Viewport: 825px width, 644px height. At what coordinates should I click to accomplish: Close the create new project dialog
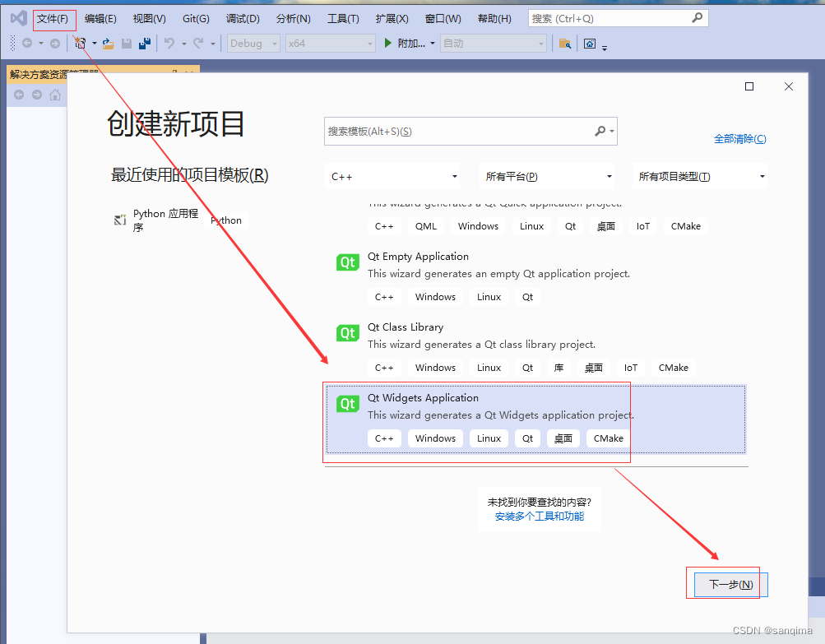(x=789, y=86)
